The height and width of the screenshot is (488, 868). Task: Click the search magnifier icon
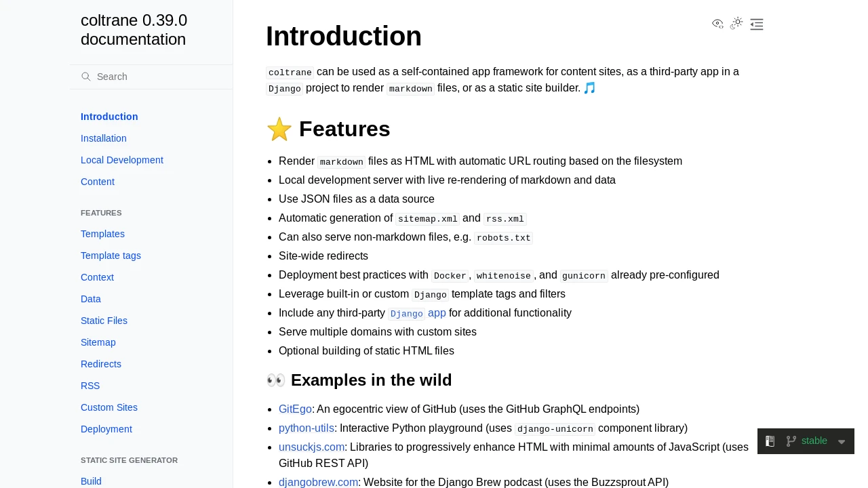pos(86,77)
